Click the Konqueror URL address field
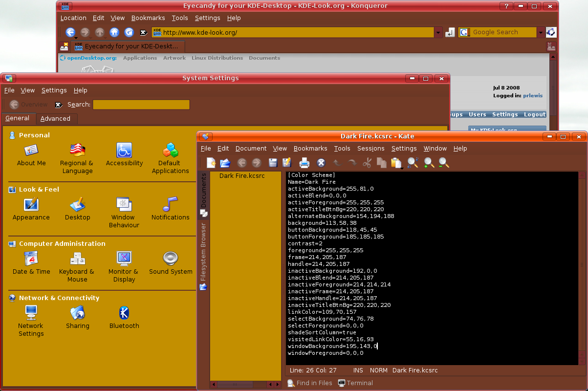 293,32
